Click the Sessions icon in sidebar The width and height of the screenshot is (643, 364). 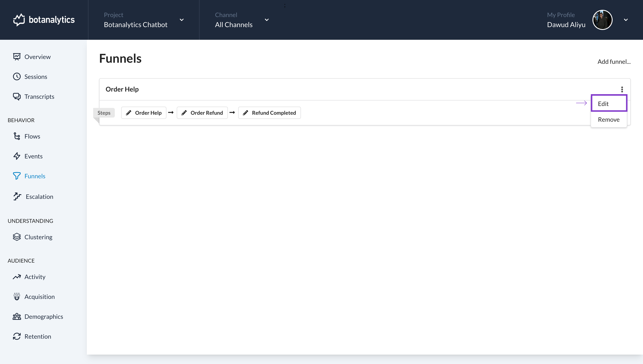(17, 76)
